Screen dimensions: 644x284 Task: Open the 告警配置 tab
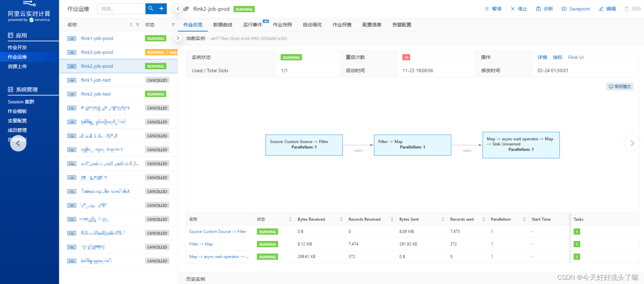401,25
